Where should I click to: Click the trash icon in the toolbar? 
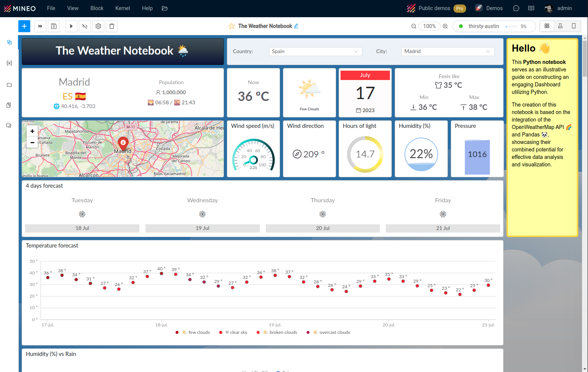point(112,26)
